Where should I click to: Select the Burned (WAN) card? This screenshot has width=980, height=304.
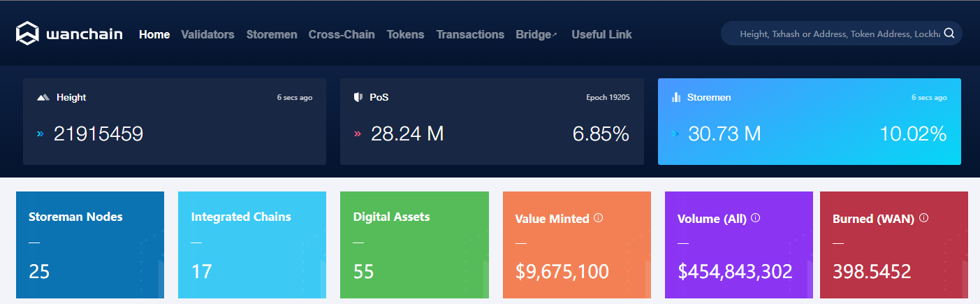[894, 245]
